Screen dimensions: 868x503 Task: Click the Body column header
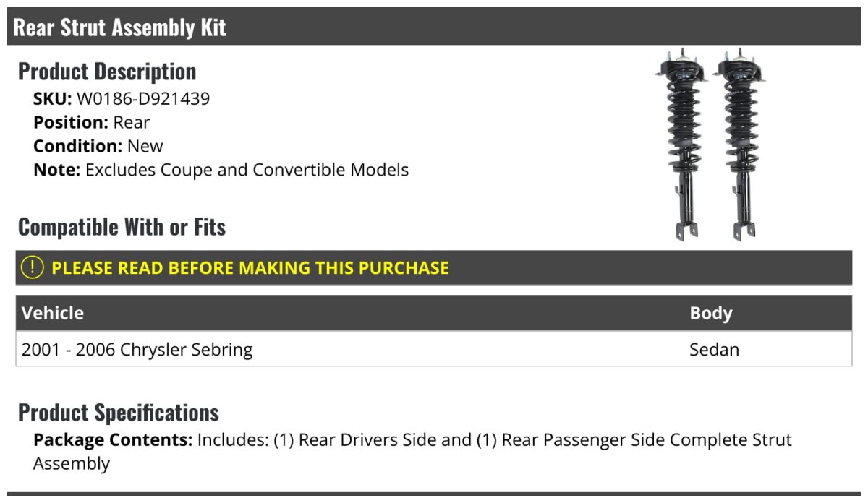click(711, 313)
